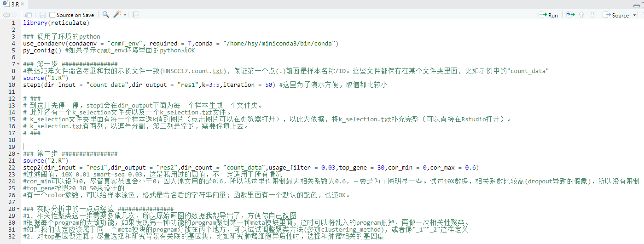
Task: Open the code tools dropdown arrow
Action: point(125,15)
